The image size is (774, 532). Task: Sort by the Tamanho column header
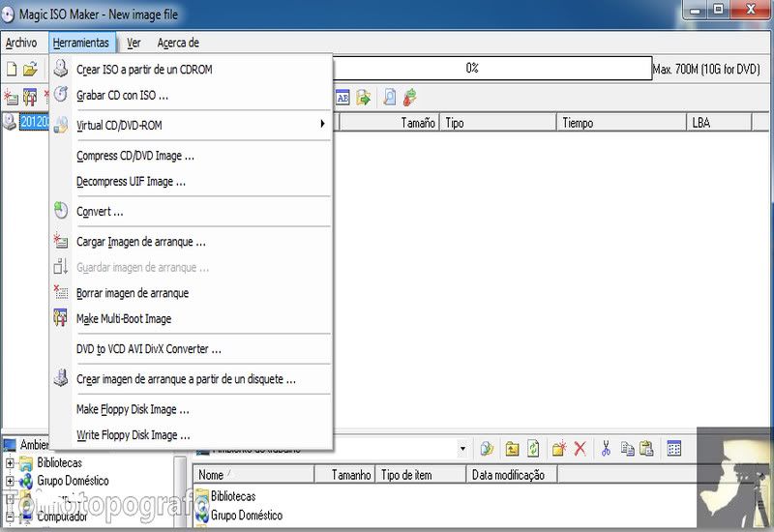tap(345, 475)
